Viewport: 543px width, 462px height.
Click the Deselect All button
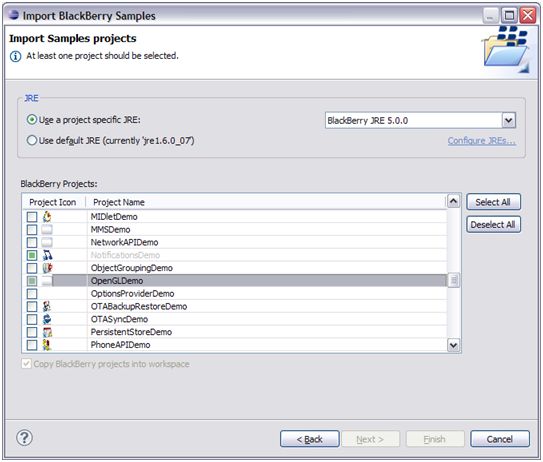click(x=493, y=224)
